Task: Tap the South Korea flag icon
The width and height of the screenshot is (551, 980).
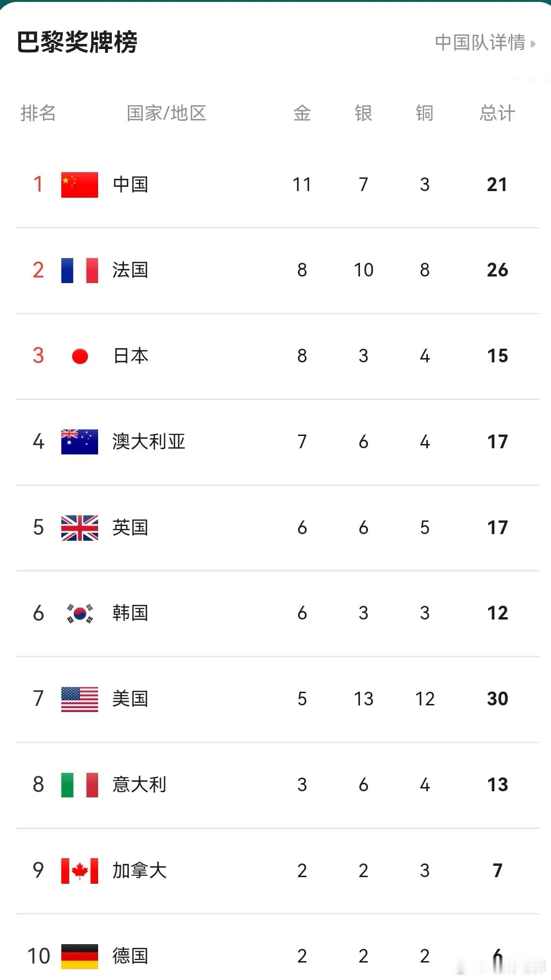Action: pos(80,613)
